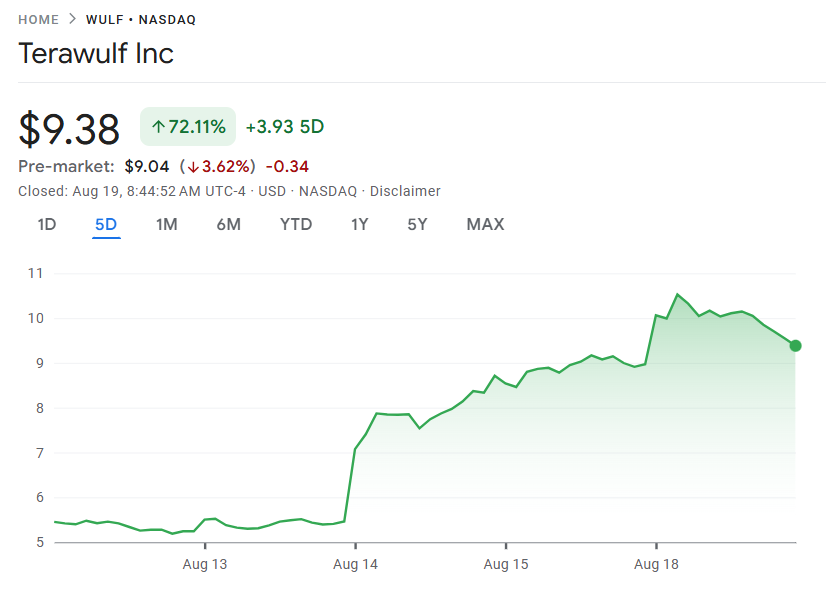This screenshot has height=597, width=826.
Task: Open the MAX chart view
Action: point(485,224)
